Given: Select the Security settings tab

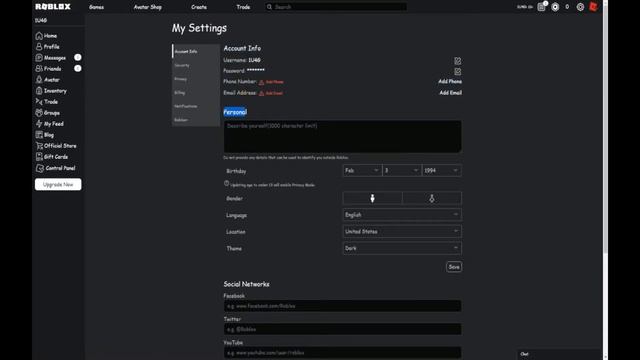Looking at the screenshot, I should tap(196, 65).
